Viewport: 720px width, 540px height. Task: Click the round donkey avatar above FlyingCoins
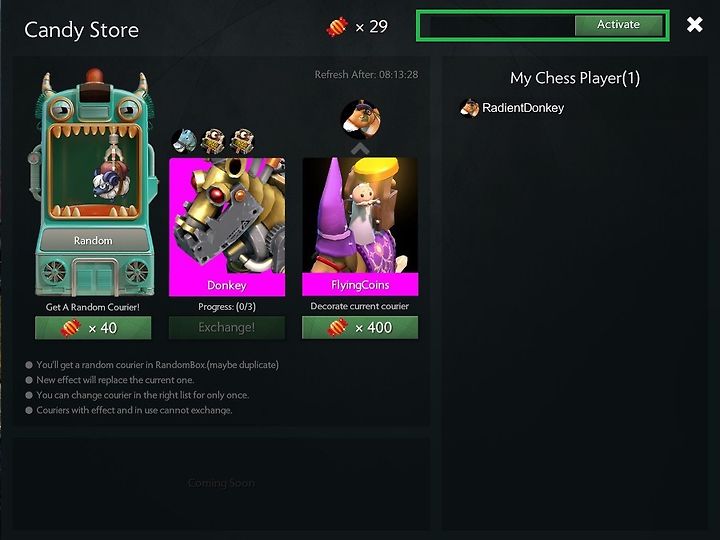coord(360,119)
